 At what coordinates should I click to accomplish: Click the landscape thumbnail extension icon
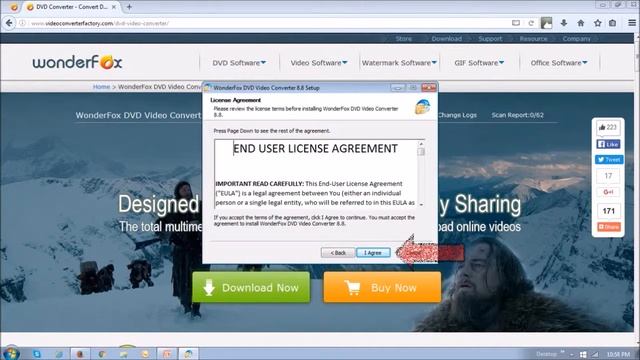coord(547,23)
